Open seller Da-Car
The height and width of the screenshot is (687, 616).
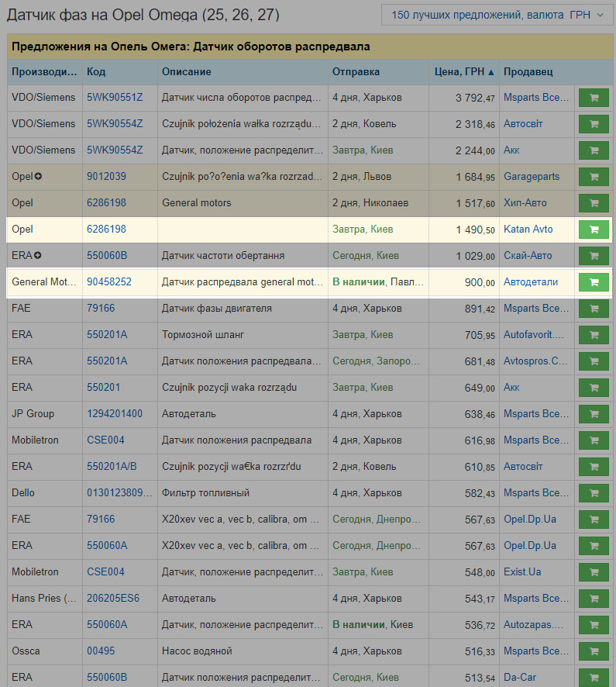coord(520,677)
